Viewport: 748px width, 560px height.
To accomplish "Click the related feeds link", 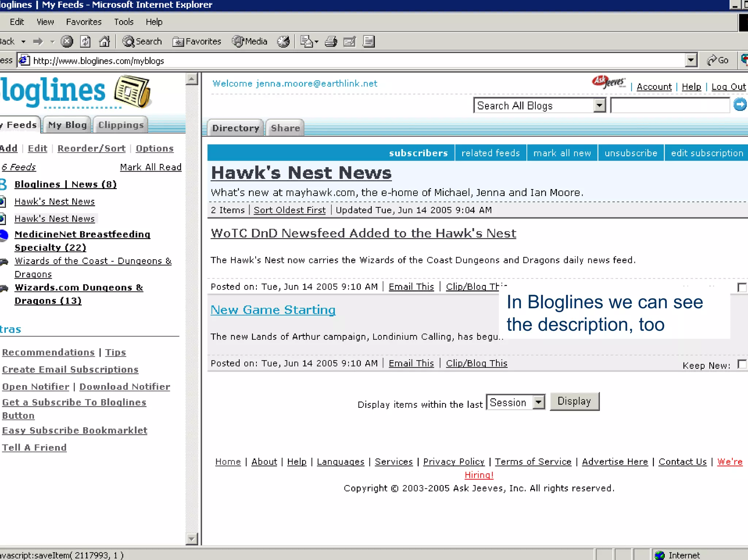I will pos(491,153).
